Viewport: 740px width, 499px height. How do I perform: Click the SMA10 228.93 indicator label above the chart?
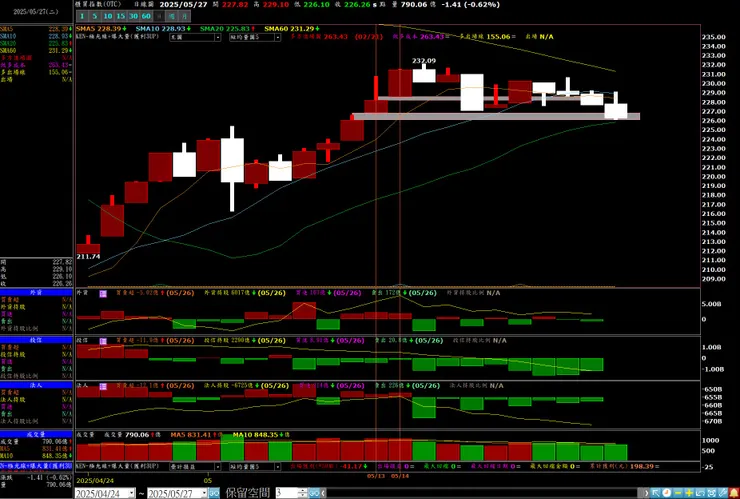(163, 29)
